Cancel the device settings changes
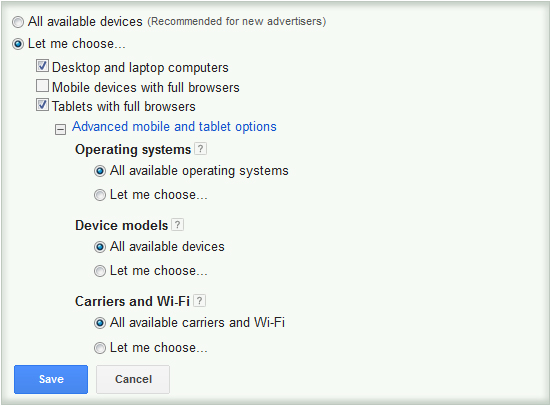The width and height of the screenshot is (550, 406). tap(133, 379)
